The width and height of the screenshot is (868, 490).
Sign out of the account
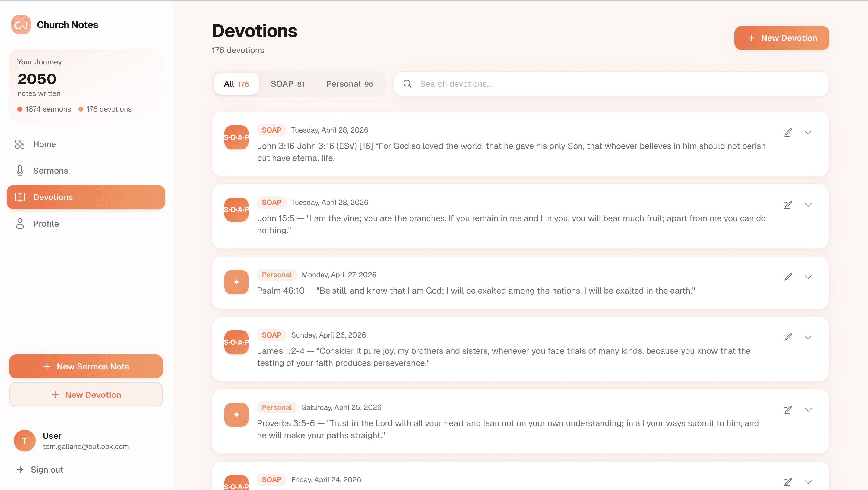46,469
